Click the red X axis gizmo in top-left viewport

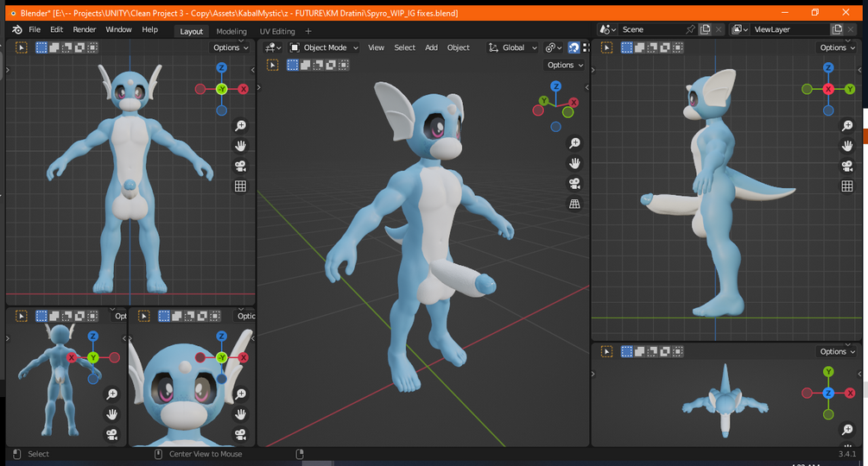point(243,89)
